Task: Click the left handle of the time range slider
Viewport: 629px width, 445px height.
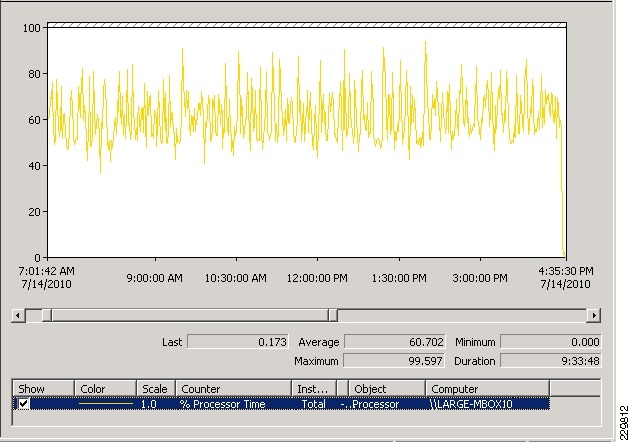Action: tap(47, 315)
